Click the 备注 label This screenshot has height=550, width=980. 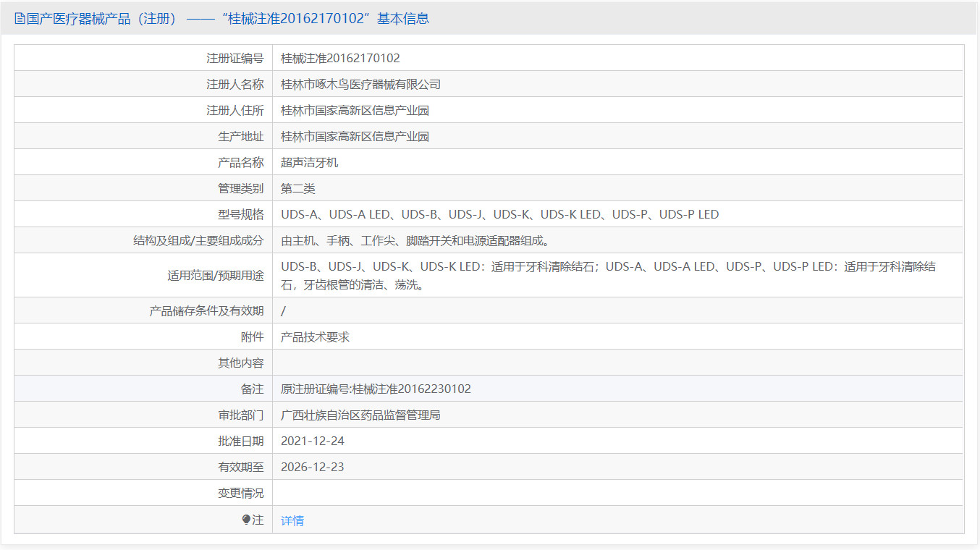pyautogui.click(x=253, y=389)
